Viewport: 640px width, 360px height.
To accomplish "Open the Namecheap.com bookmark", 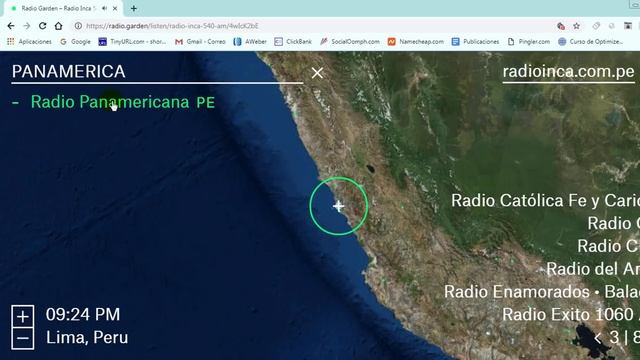I will point(416,42).
